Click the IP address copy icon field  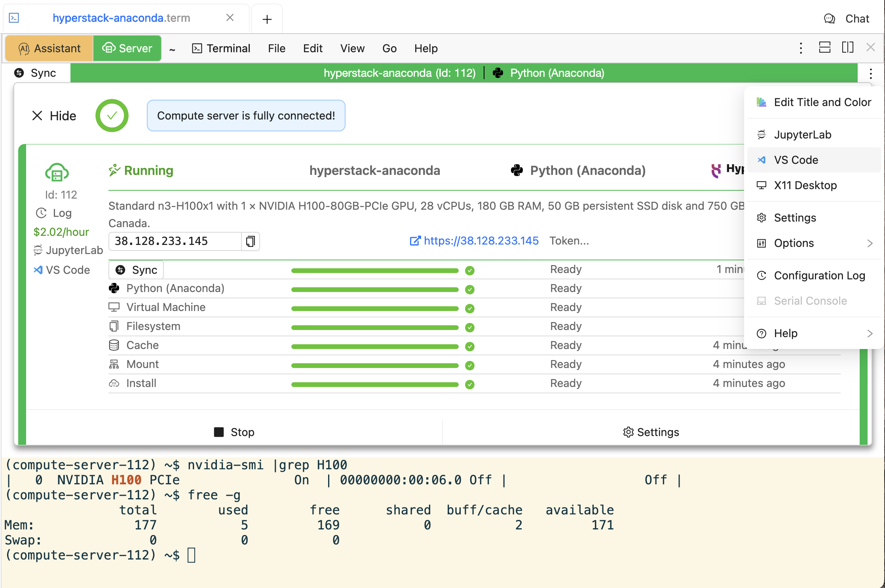(x=249, y=241)
